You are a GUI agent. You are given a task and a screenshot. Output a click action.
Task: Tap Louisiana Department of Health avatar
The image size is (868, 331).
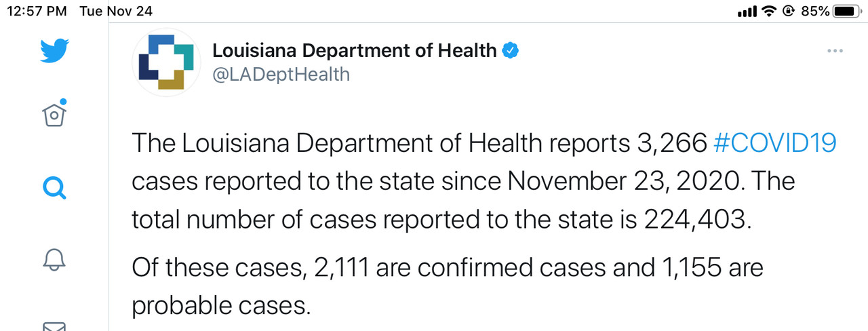pyautogui.click(x=166, y=61)
